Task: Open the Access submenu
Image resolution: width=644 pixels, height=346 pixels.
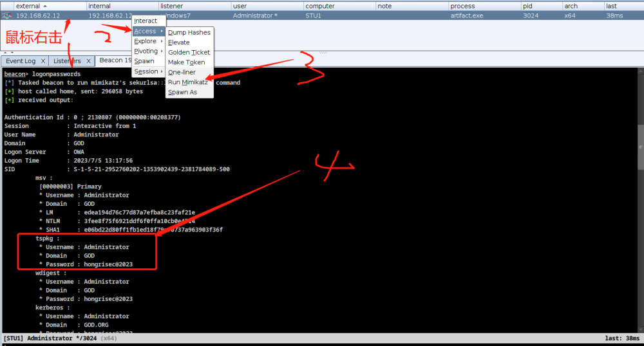Action: point(148,31)
